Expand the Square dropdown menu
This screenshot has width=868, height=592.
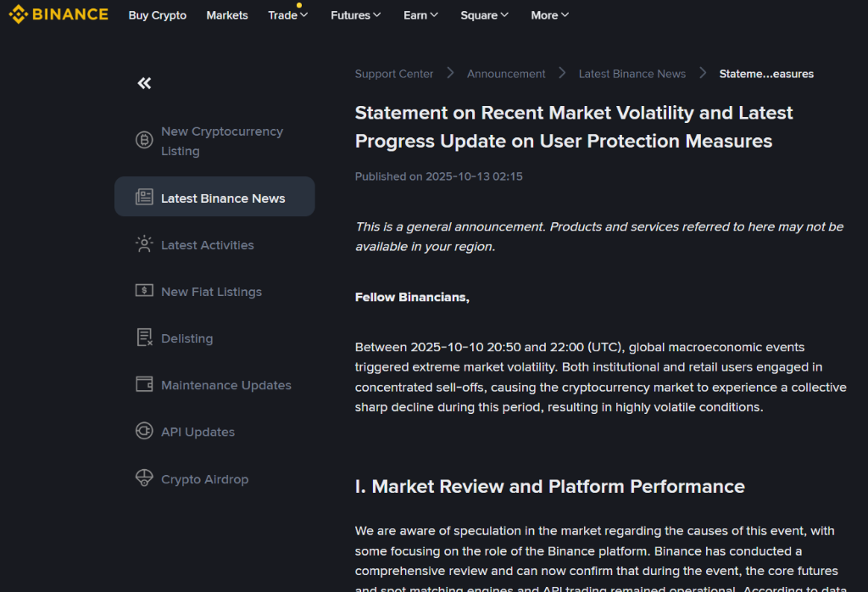[484, 15]
